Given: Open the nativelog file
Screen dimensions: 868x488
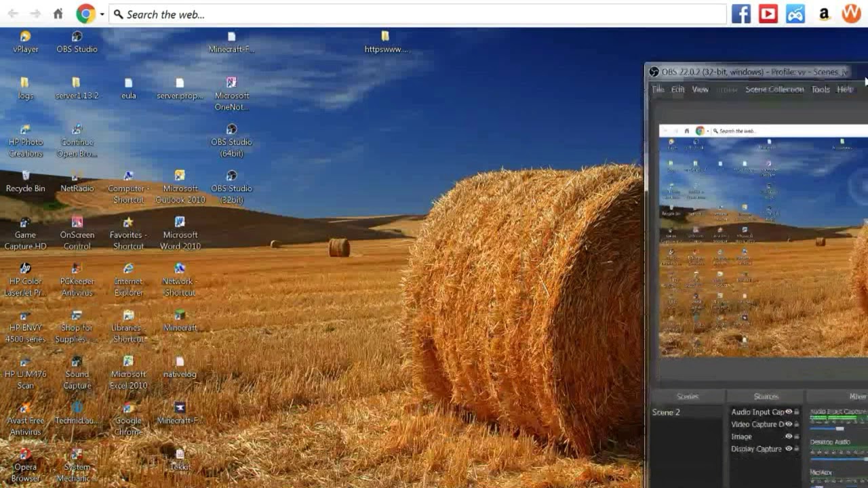Looking at the screenshot, I should point(180,367).
